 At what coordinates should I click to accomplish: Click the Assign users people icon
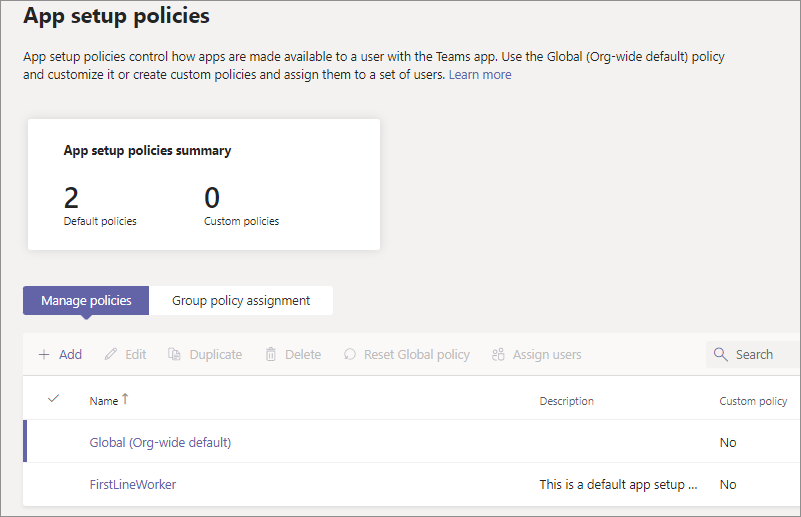[x=498, y=355]
